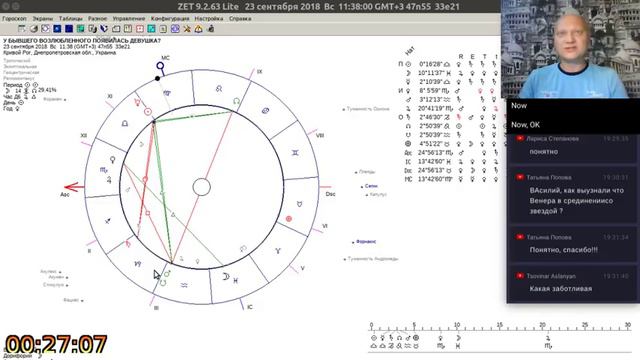Click the red Sun glyph in the chart
Viewport: 640px width, 360px height.
[148, 111]
